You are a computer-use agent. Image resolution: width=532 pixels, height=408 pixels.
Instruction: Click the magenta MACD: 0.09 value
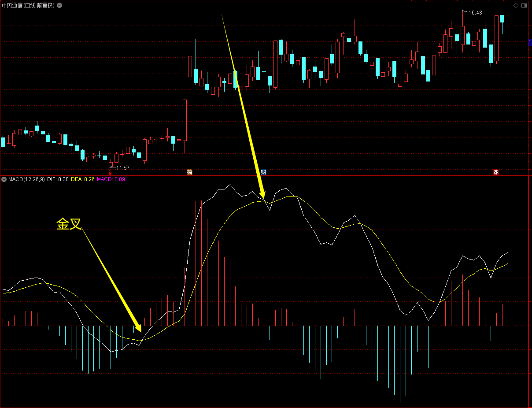coord(111,179)
